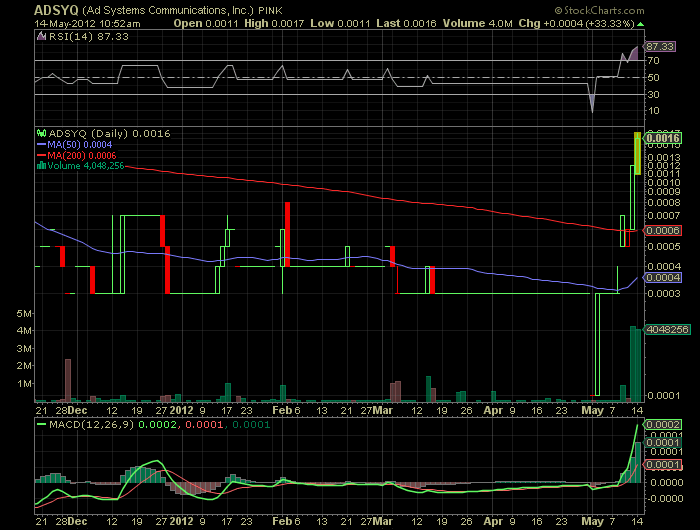This screenshot has width=700, height=530.
Task: Click the Apr label on price chart date axis
Action: click(493, 410)
